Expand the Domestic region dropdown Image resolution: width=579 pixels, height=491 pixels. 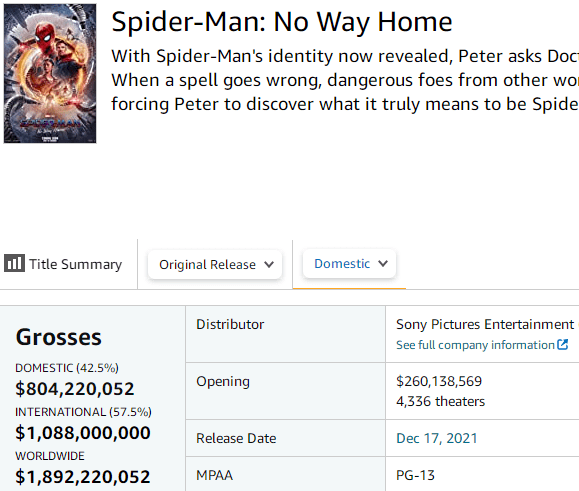pos(349,263)
